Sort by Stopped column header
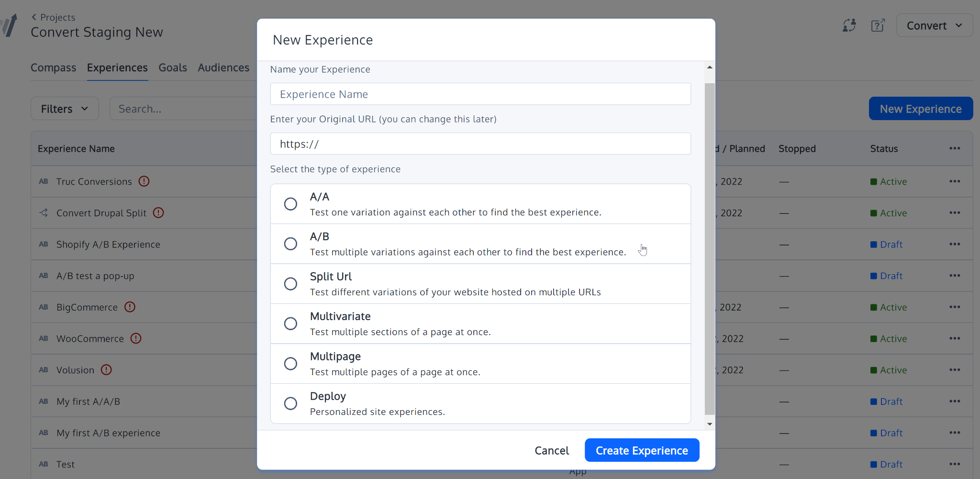 [797, 149]
